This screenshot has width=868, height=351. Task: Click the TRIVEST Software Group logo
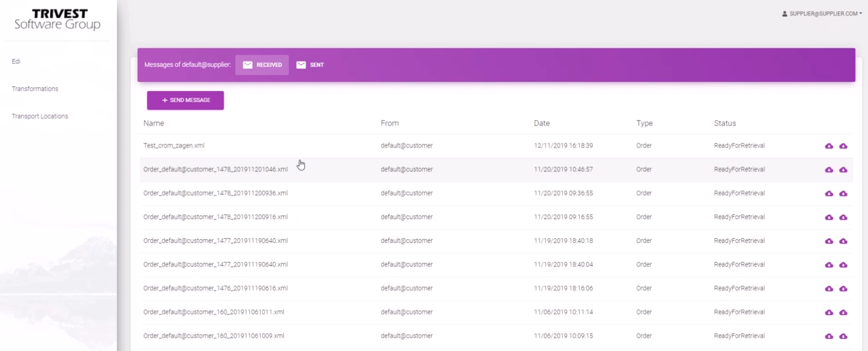pyautogui.click(x=57, y=20)
